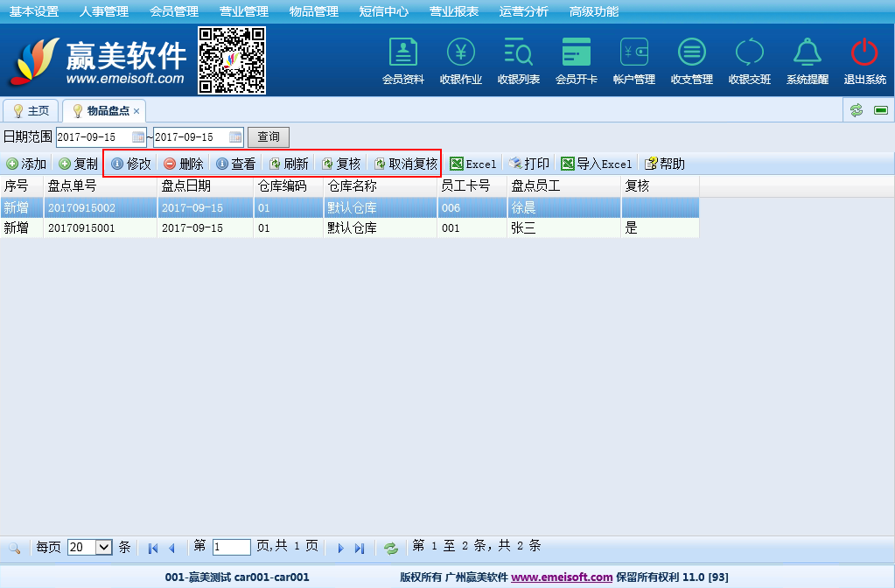Click the 删除 delete toolbar button
895x588 pixels.
coord(184,164)
